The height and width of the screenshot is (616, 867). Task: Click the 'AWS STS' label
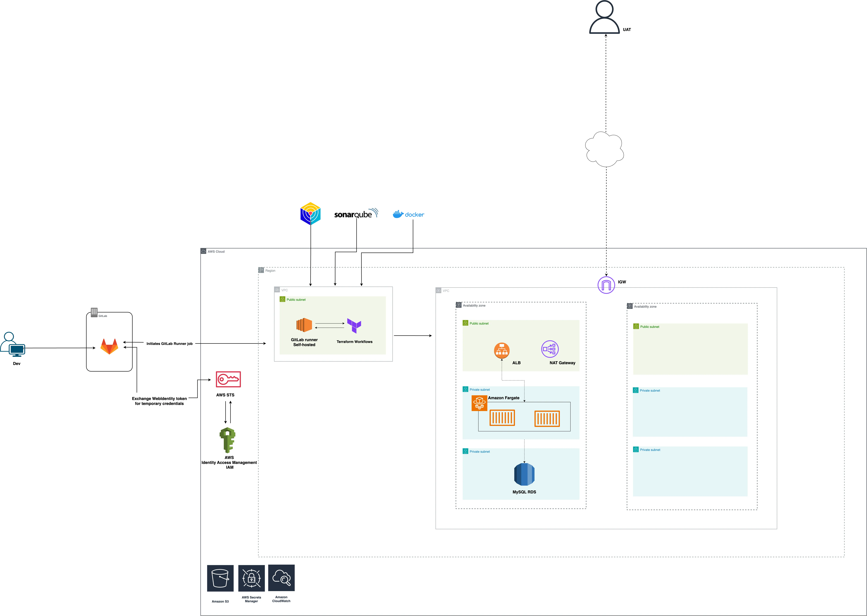(x=225, y=395)
